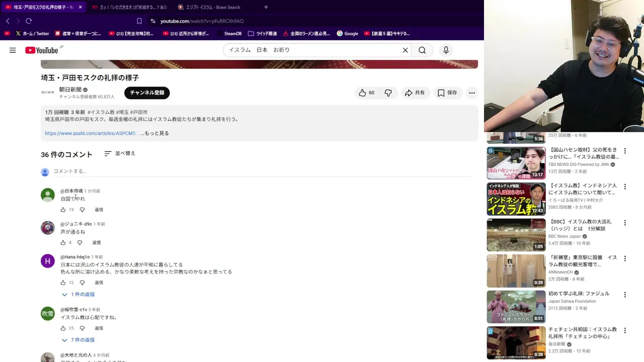Open ホーム / Twitter bookmark

32,34
